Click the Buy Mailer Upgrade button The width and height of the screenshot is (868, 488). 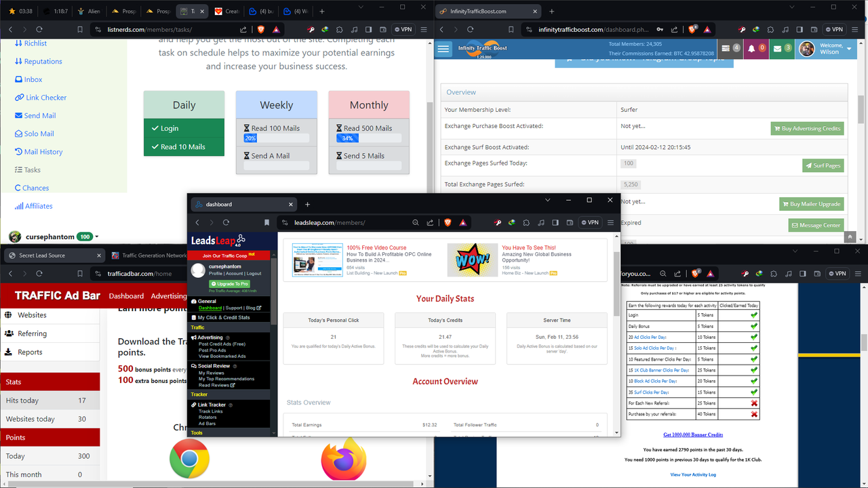coord(812,203)
